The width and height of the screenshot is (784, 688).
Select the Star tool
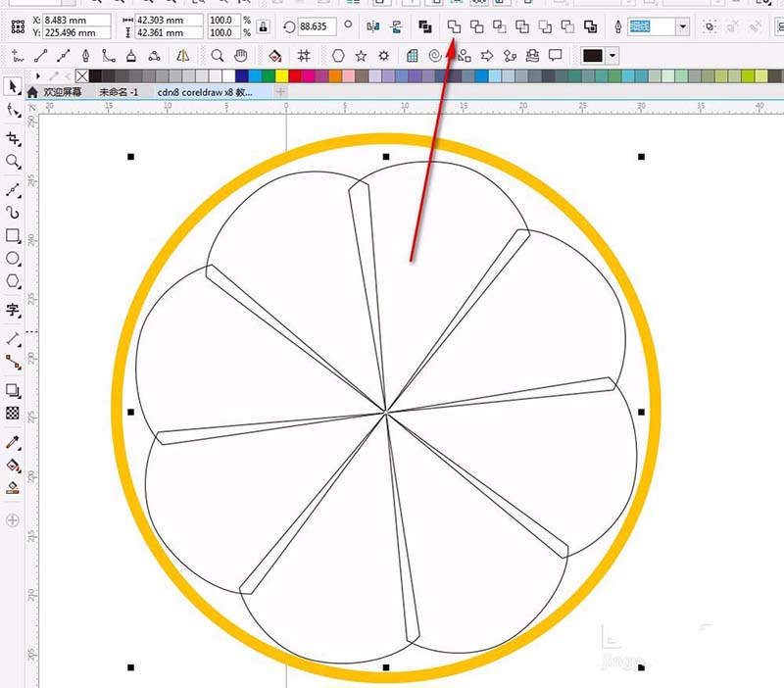pos(361,56)
